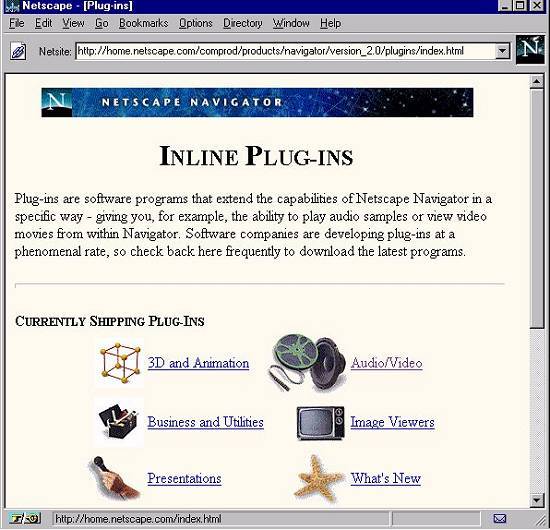Click the toolbox icon for Business and Utilities
The image size is (550, 530).
pyautogui.click(x=119, y=422)
